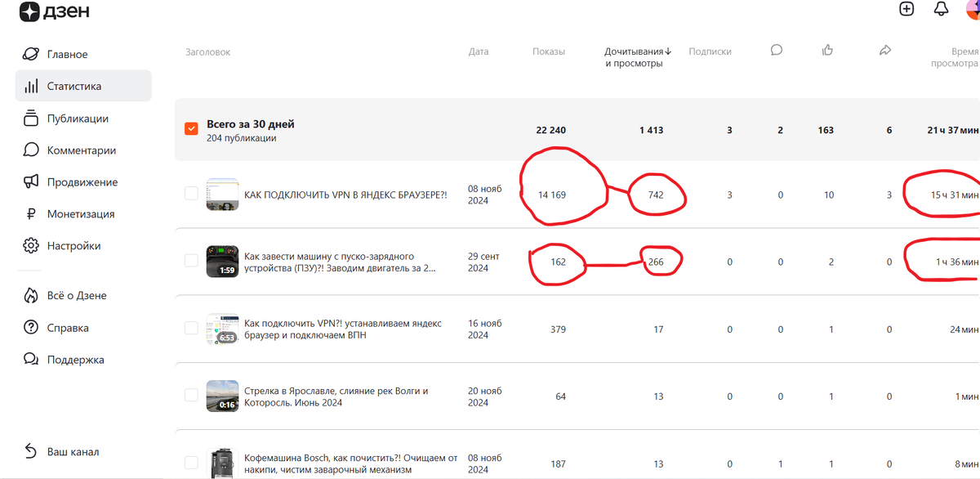Viewport: 980px width, 479px height.
Task: Check the Как подключить VPN?! row checkbox
Action: (x=191, y=329)
